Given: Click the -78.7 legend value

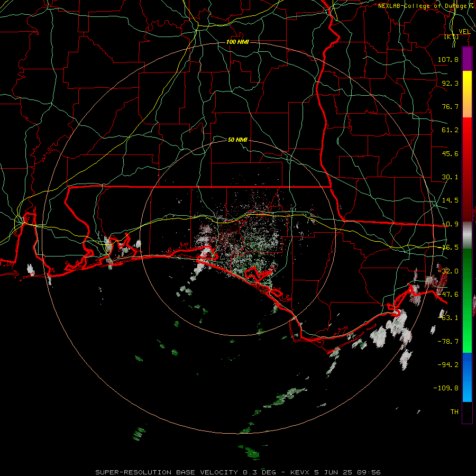Looking at the screenshot, I should (448, 342).
